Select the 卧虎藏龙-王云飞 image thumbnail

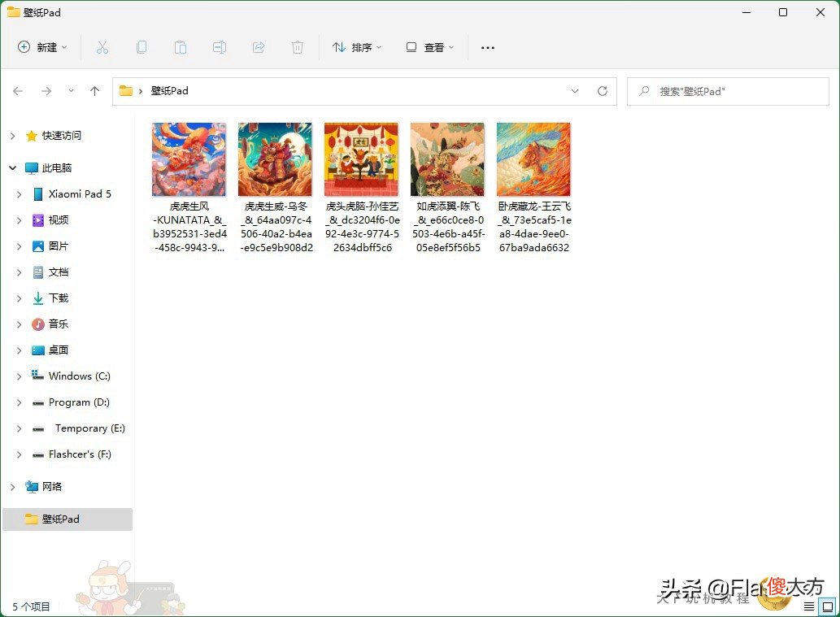point(534,159)
